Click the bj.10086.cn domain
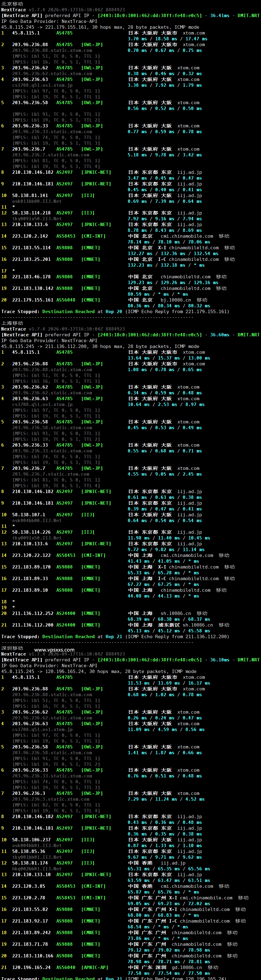 pos(176,300)
